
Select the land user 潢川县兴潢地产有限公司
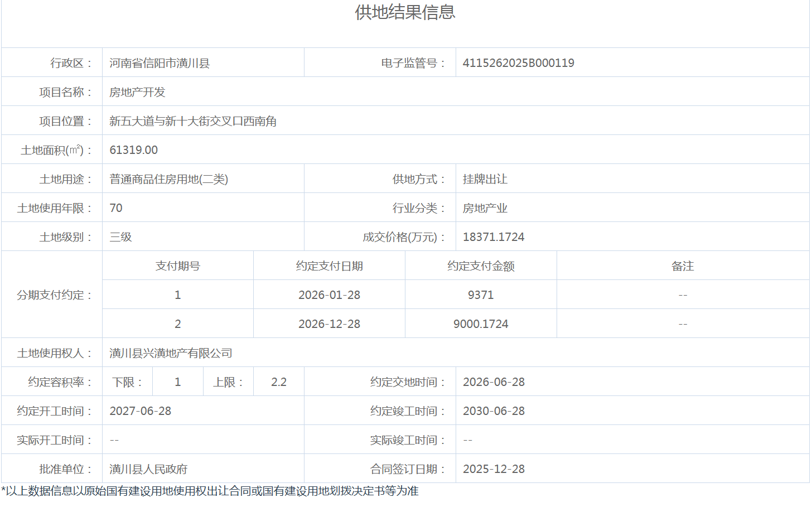coord(171,353)
